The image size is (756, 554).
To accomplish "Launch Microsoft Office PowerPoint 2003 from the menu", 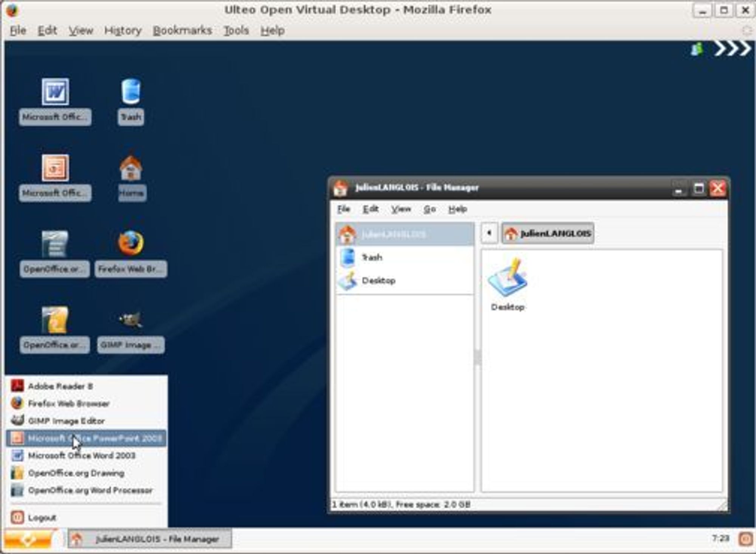I will tap(87, 438).
